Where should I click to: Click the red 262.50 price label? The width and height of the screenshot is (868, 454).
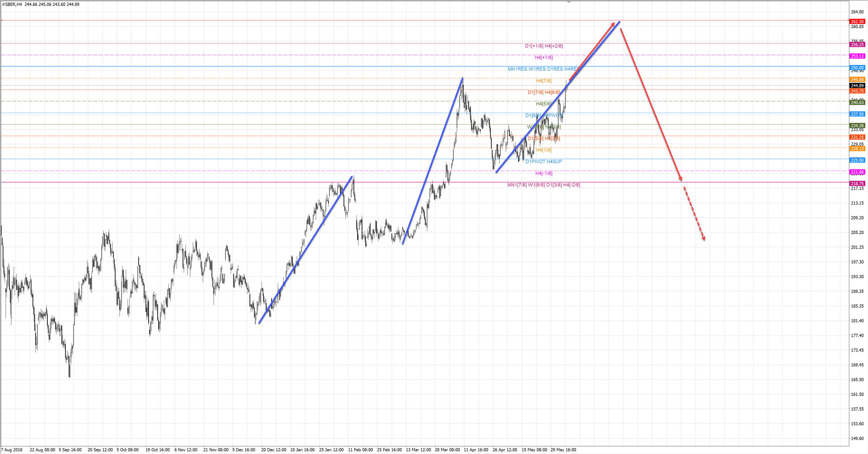point(857,22)
